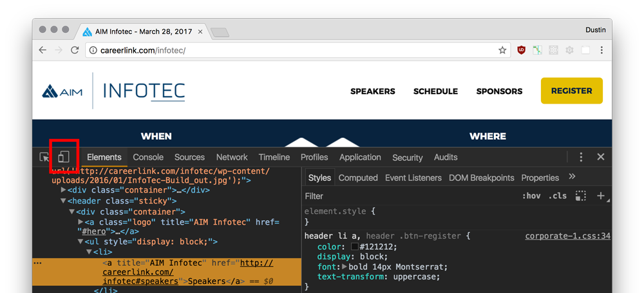Viewport: 644px width, 293px height.
Task: Click the new style rule plus icon
Action: (601, 196)
